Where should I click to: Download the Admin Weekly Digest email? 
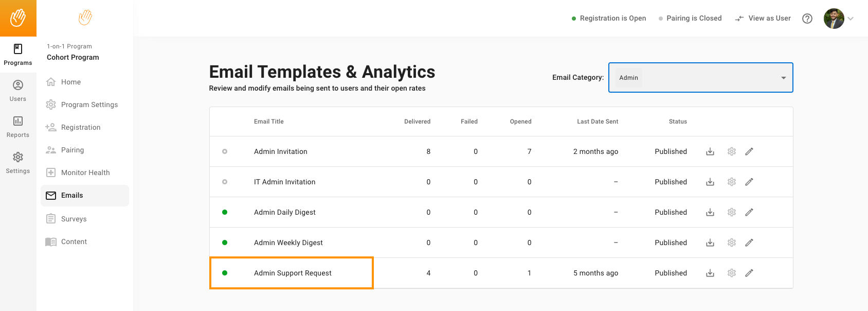[710, 243]
